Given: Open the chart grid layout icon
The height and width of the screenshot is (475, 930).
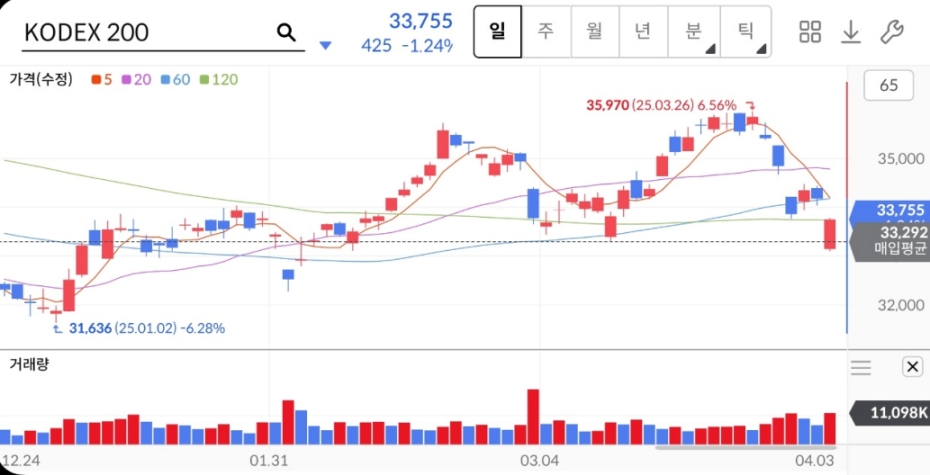Looking at the screenshot, I should coord(810,32).
